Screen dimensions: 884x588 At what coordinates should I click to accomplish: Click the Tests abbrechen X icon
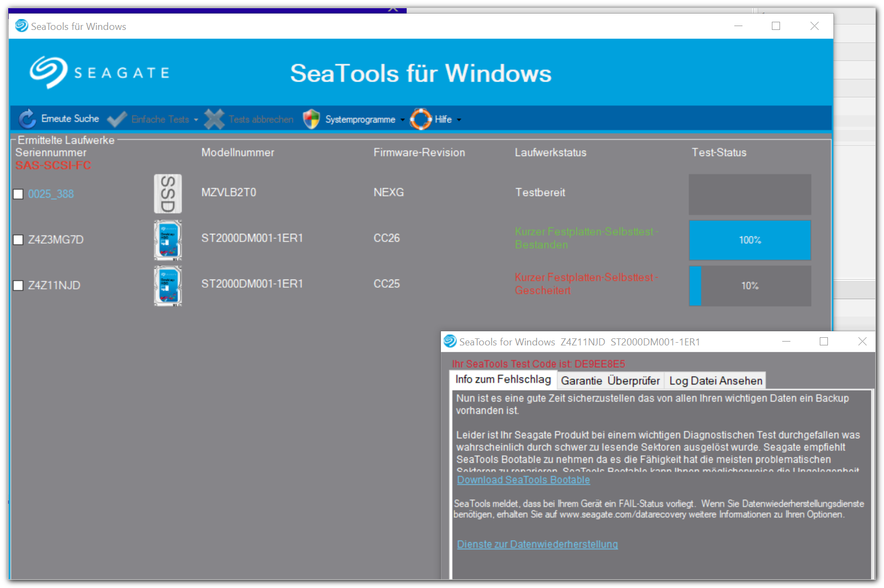[214, 119]
